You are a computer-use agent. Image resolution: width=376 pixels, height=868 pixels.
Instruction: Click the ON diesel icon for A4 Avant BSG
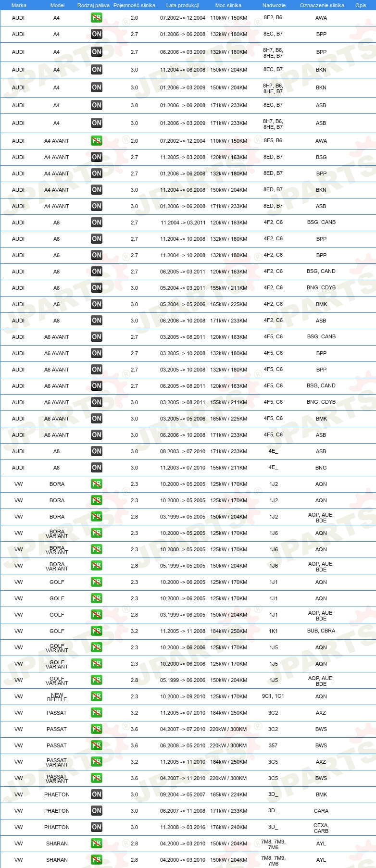click(x=96, y=157)
